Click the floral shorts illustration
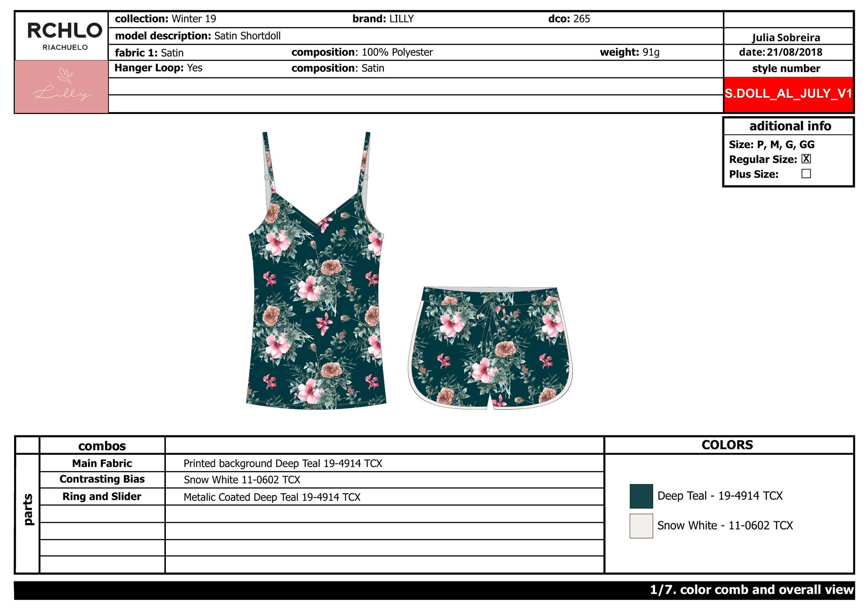Screen dimensions: 868x614 coord(491,348)
